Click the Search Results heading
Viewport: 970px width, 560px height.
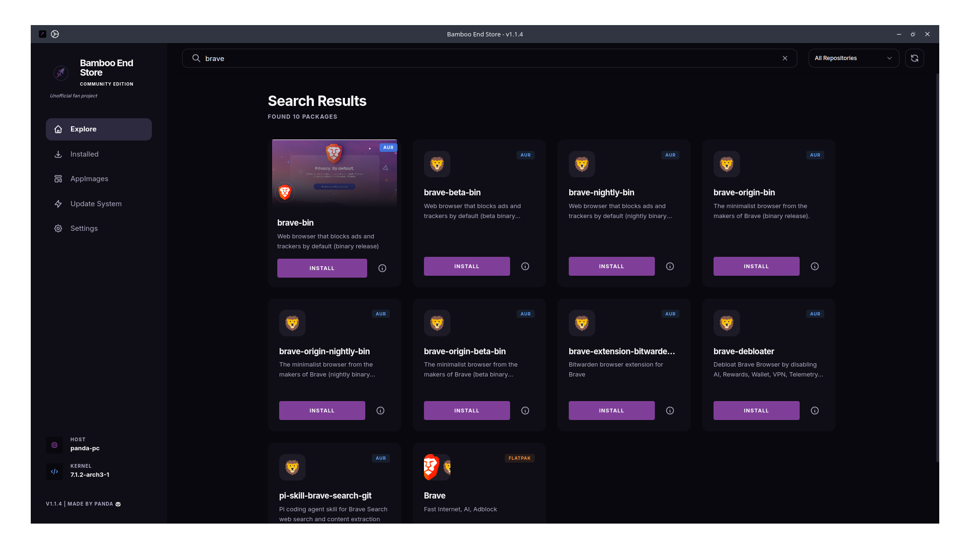(317, 101)
